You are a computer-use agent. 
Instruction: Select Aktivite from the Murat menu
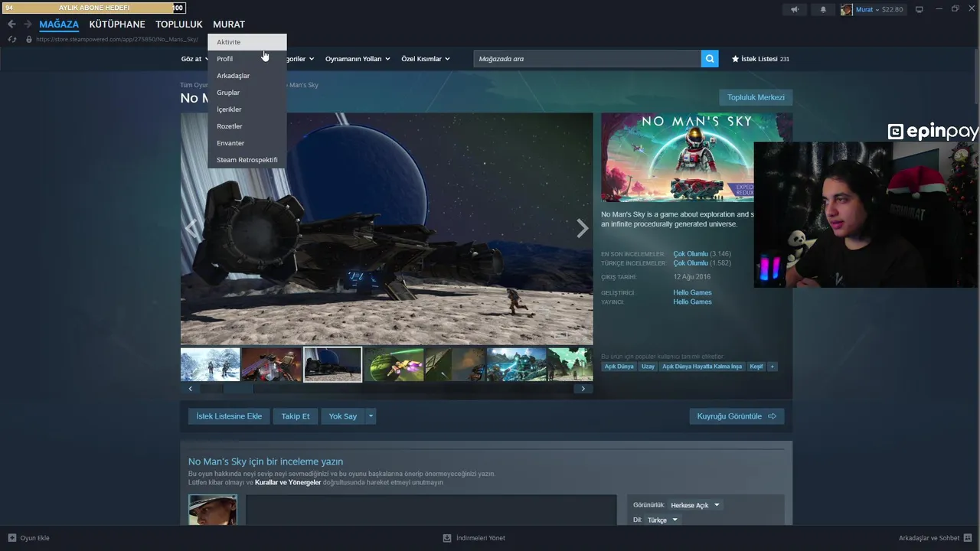click(x=247, y=42)
